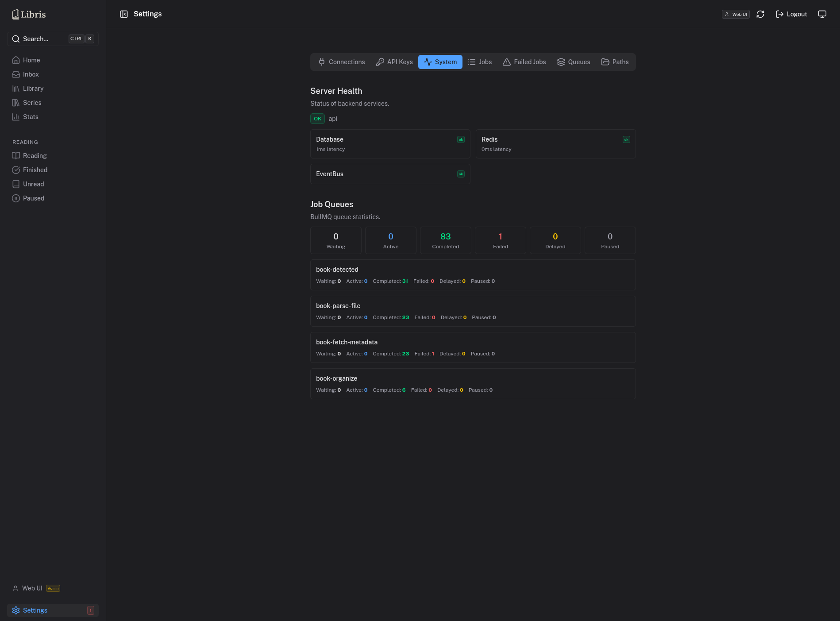The image size is (840, 621).
Task: Click the Settings gear icon
Action: pyautogui.click(x=16, y=610)
